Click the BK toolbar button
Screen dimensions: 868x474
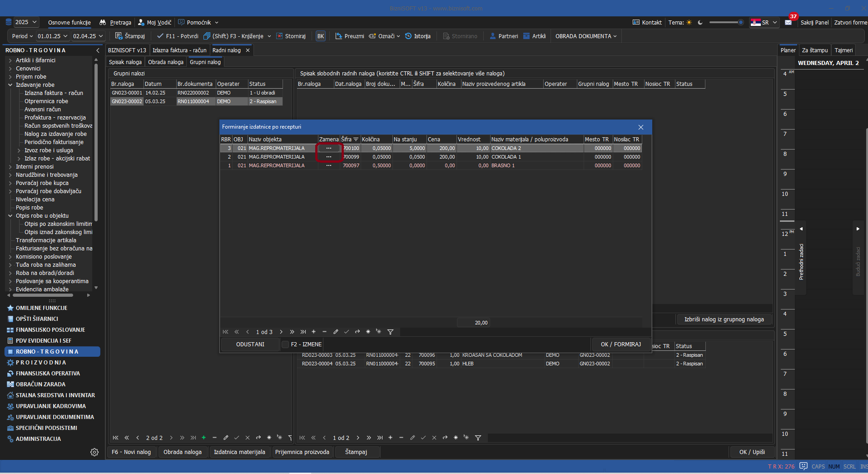click(x=321, y=36)
